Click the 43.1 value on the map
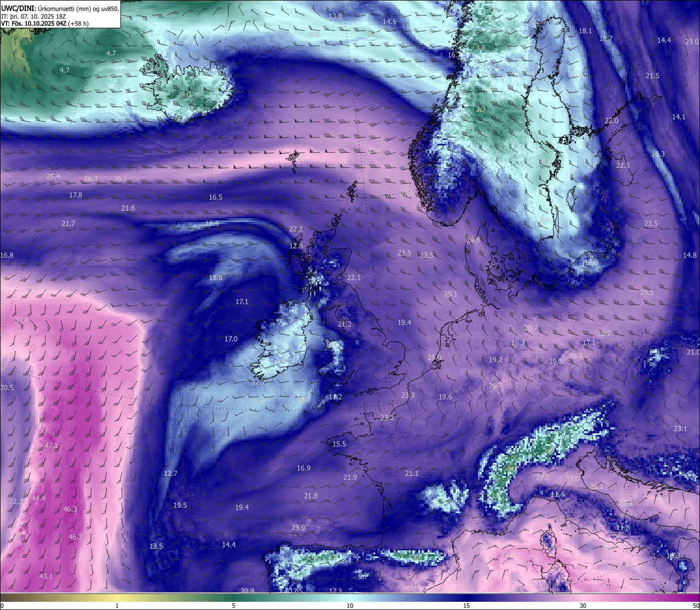Image resolution: width=700 pixels, height=610 pixels. coord(46,576)
